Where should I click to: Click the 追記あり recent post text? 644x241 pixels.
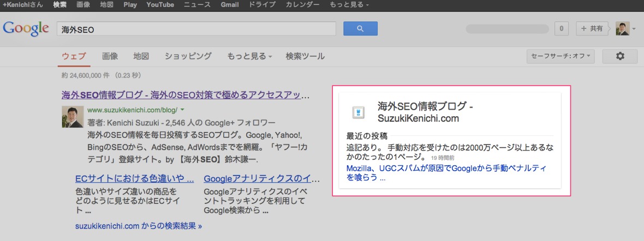coord(449,152)
